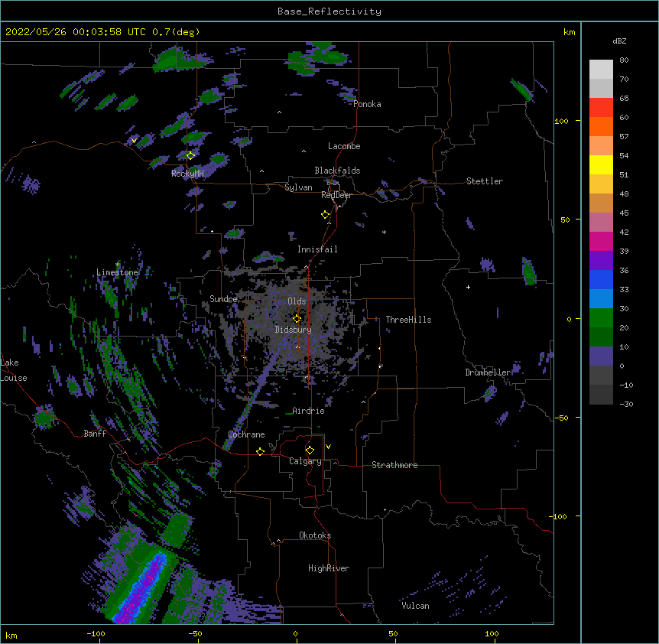This screenshot has height=644, width=659.
Task: Click the Vulcan town label
Action: [415, 606]
